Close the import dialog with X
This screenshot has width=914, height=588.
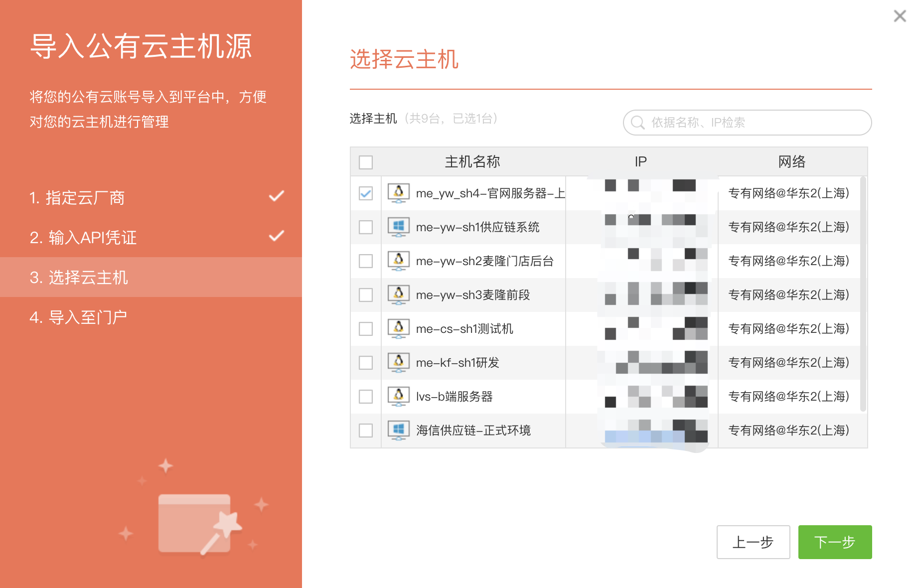tap(900, 16)
